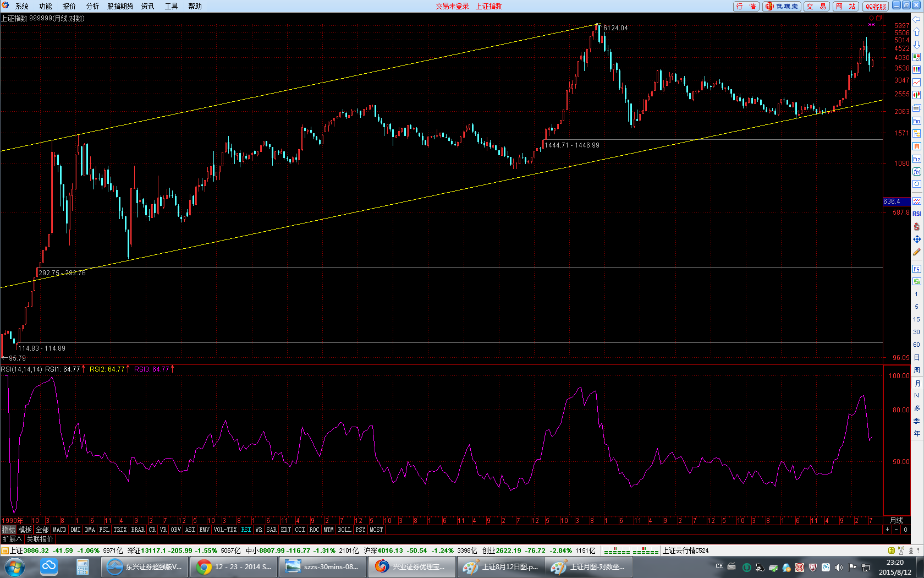Open the trend line chart icon
The height and width of the screenshot is (578, 924).
[916, 83]
